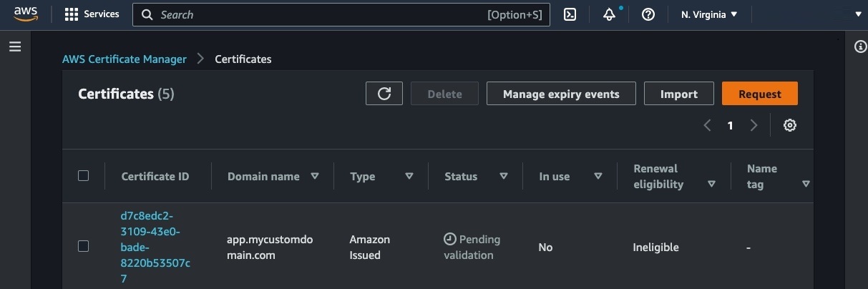Open the help question mark icon
Screen dimensions: 868x289
(x=648, y=14)
